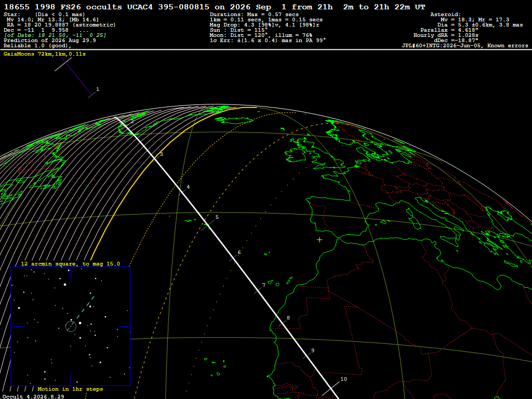Screen dimensions: 532x399
Task: Click path time marker 3
Action: pos(162,154)
